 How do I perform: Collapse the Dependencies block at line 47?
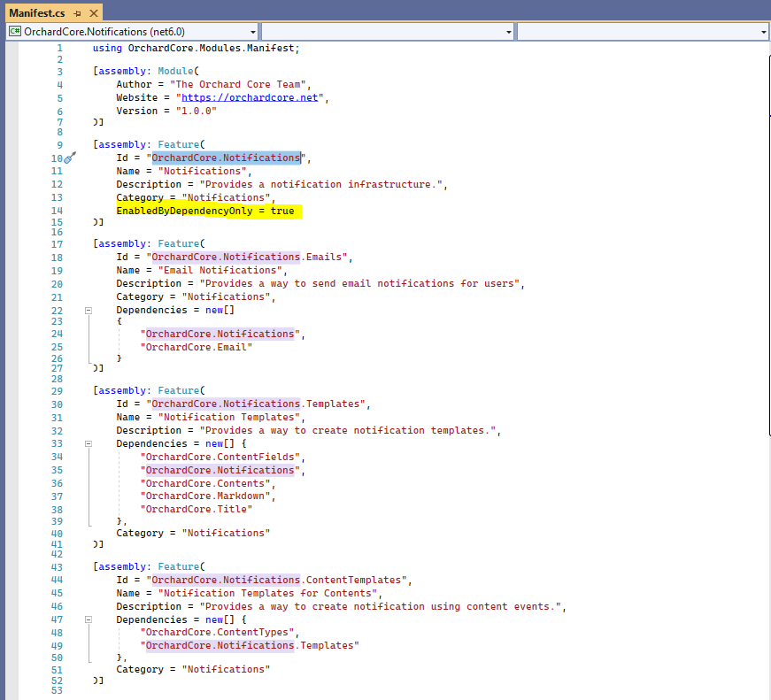(89, 619)
